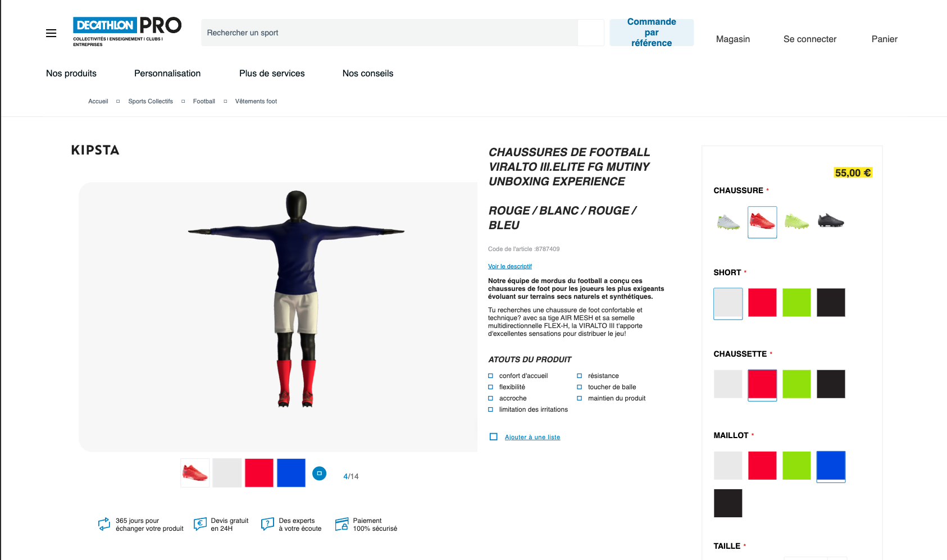Choose the green short color swatch
Screen dimensions: 947x560
pyautogui.click(x=796, y=303)
